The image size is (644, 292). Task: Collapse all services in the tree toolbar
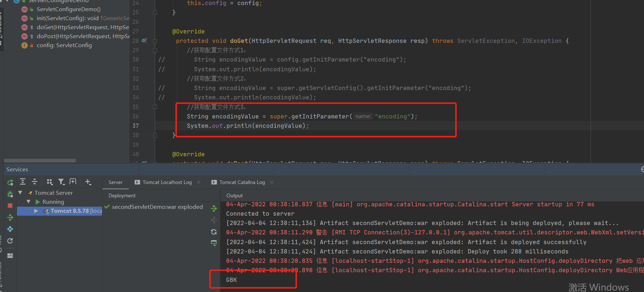[35, 182]
